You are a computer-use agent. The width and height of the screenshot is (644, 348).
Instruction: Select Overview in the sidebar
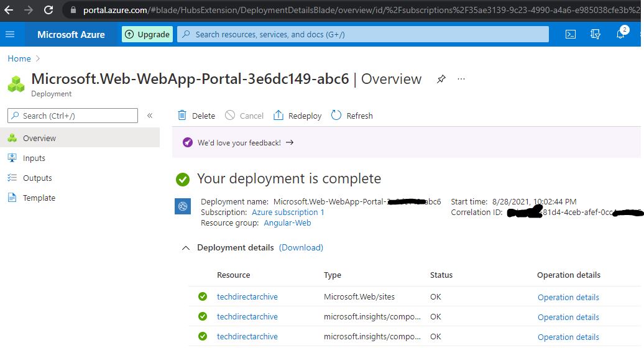click(x=80, y=138)
